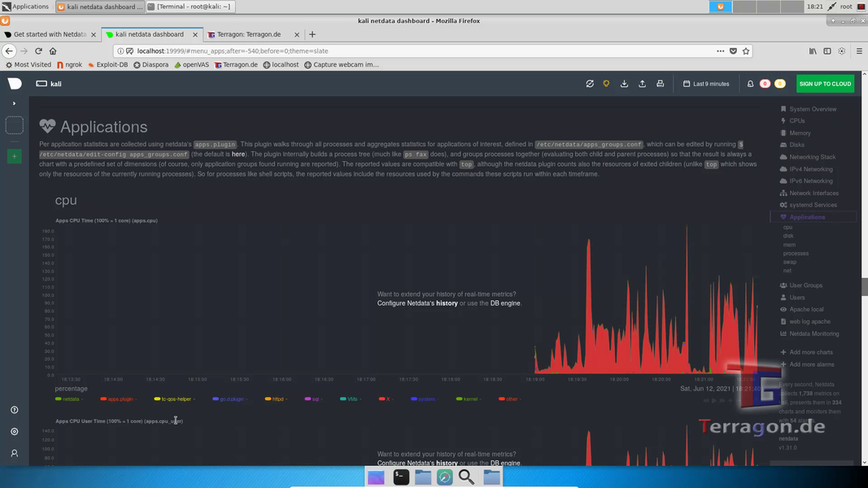This screenshot has width=868, height=488.
Task: Open a new tab with the plus button
Action: (312, 34)
